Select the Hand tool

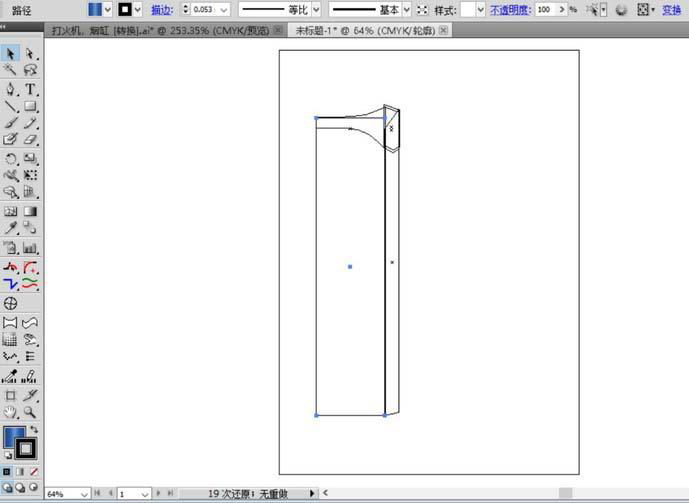coord(11,411)
